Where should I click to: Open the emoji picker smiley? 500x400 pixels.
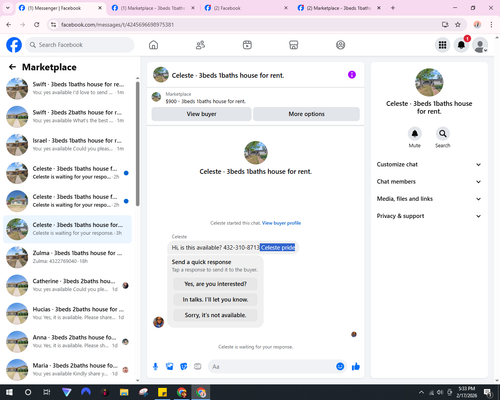[340, 367]
